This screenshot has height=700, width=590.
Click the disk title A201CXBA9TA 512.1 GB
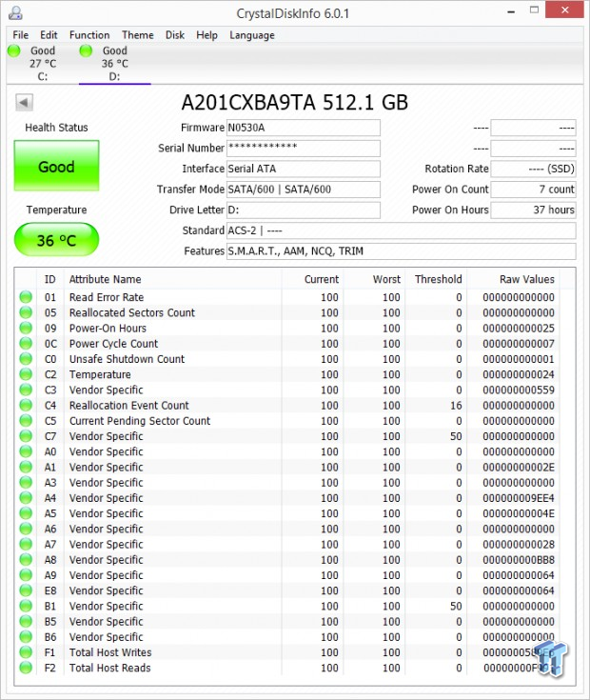(295, 102)
